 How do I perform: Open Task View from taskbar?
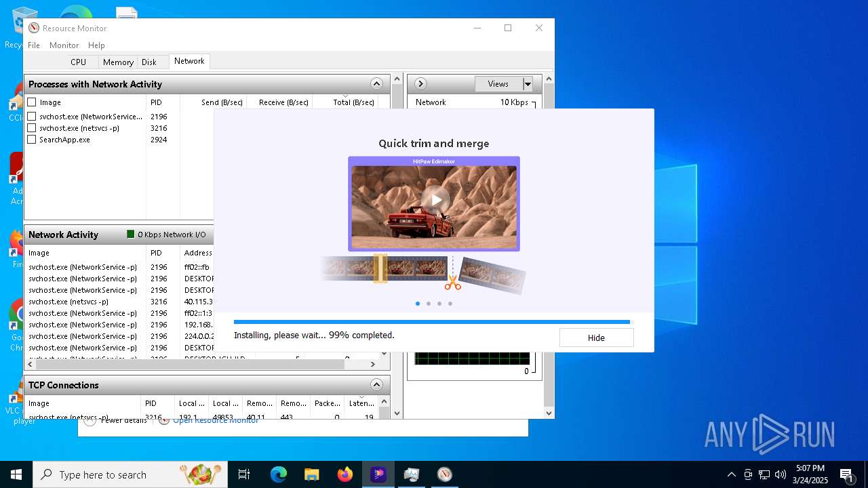244,474
